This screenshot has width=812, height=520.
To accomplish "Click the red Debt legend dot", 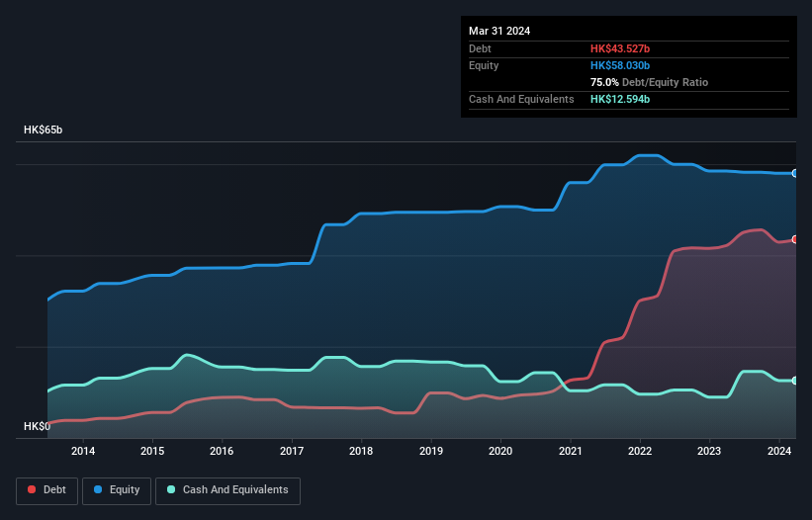I will coord(32,489).
